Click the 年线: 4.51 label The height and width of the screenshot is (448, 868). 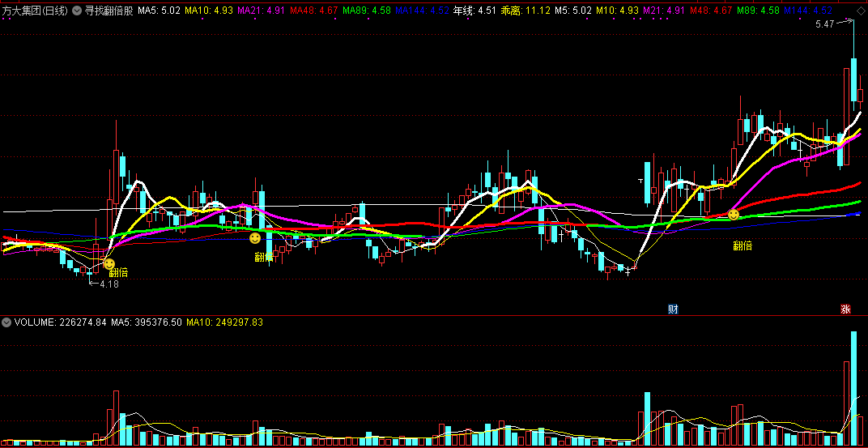[474, 10]
